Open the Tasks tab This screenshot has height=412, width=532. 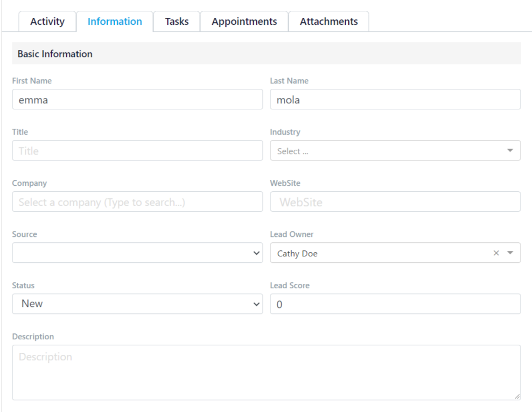pos(177,22)
